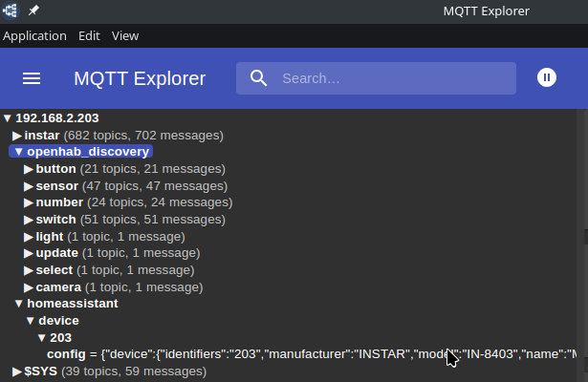The width and height of the screenshot is (588, 382).
Task: Select the config message under 203
Action: 67,354
